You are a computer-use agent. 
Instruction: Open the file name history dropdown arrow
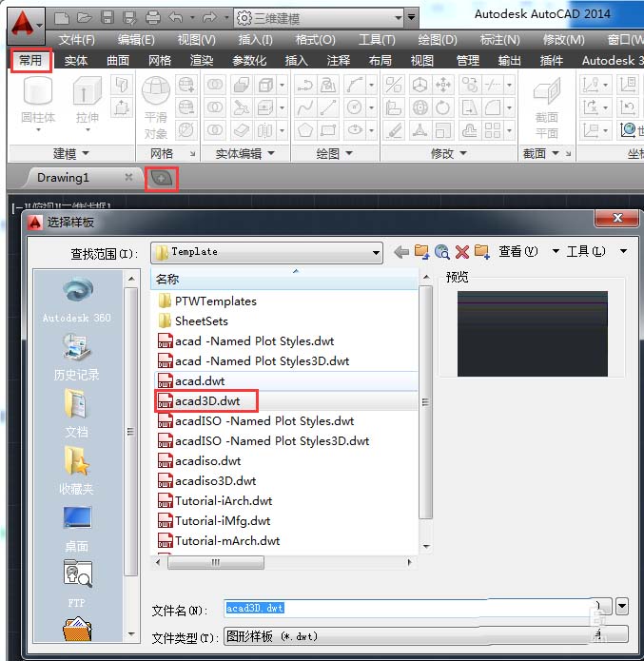tap(622, 607)
